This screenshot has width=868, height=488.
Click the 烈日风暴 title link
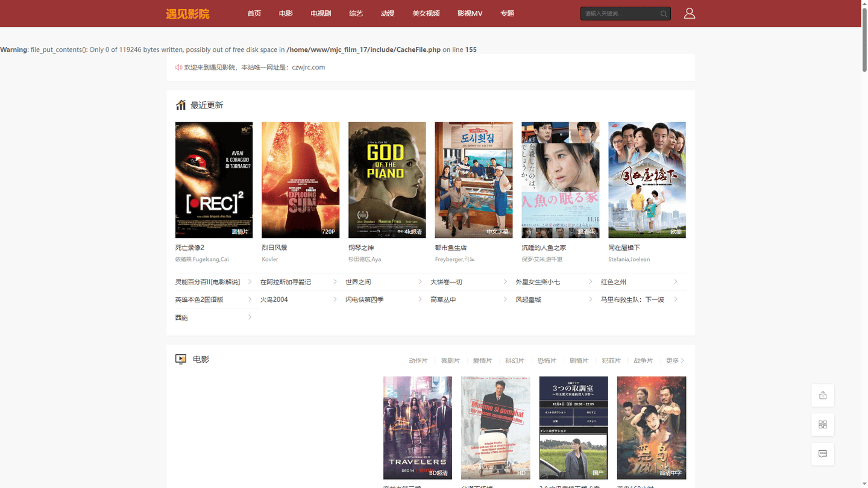coord(274,248)
